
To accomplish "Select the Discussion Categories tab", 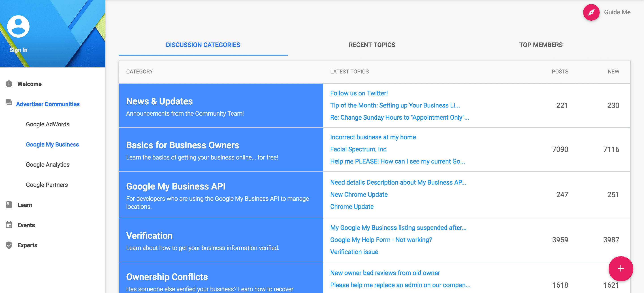I will [203, 45].
